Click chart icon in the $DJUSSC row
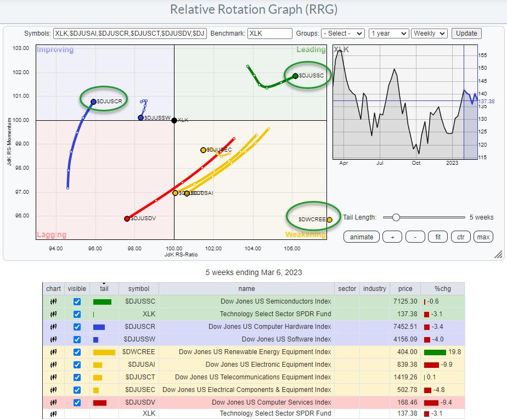Screen dimensions: 507x420 coord(54,301)
